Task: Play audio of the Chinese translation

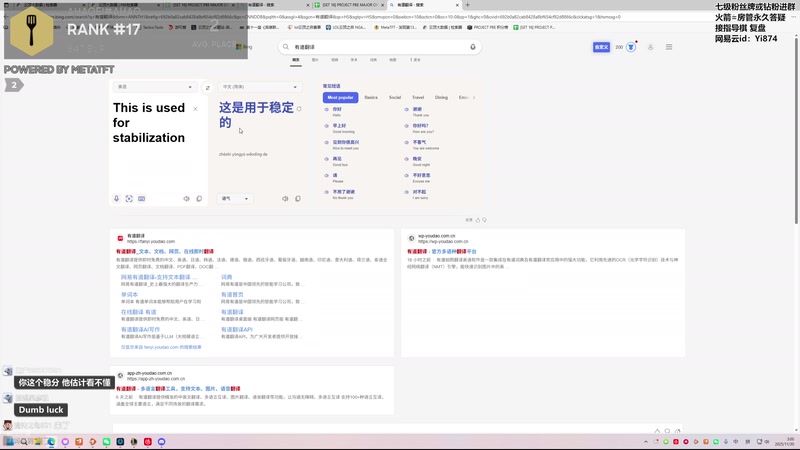Action: coord(285,198)
